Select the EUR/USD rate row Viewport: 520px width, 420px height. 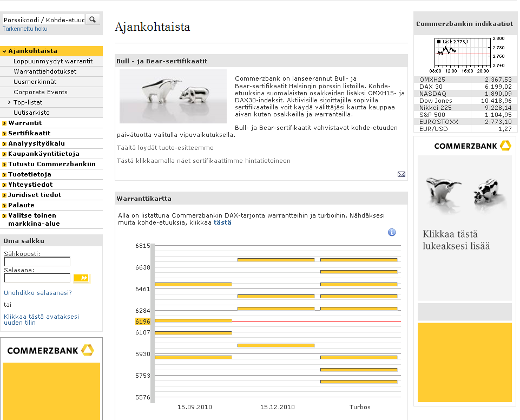[465, 129]
